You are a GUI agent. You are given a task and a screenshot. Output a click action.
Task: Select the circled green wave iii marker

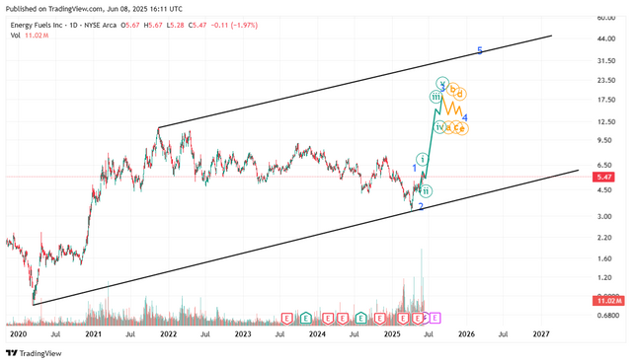click(x=435, y=97)
